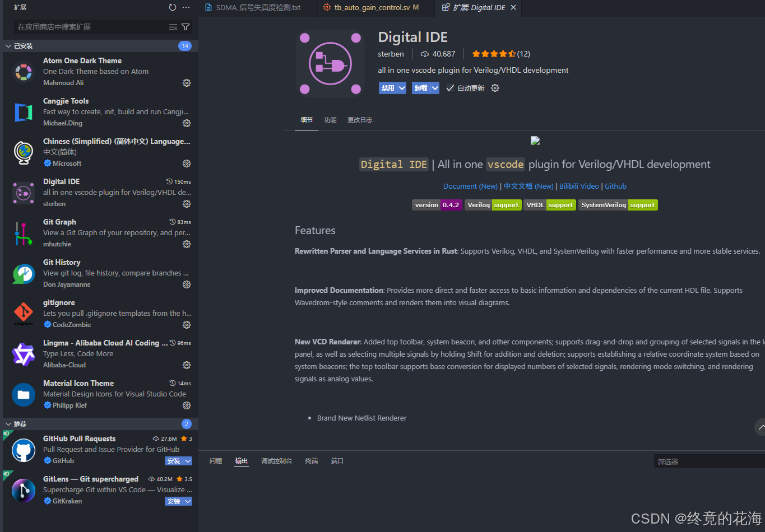Screen dimensions: 765x532
Task: Open the 问题 panel tab
Action: (216, 461)
